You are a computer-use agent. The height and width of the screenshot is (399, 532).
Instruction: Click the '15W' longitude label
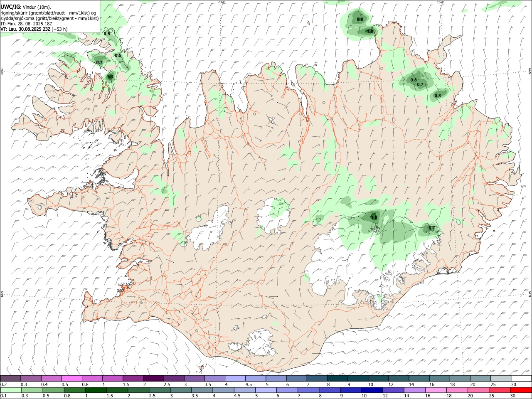coord(440,2)
